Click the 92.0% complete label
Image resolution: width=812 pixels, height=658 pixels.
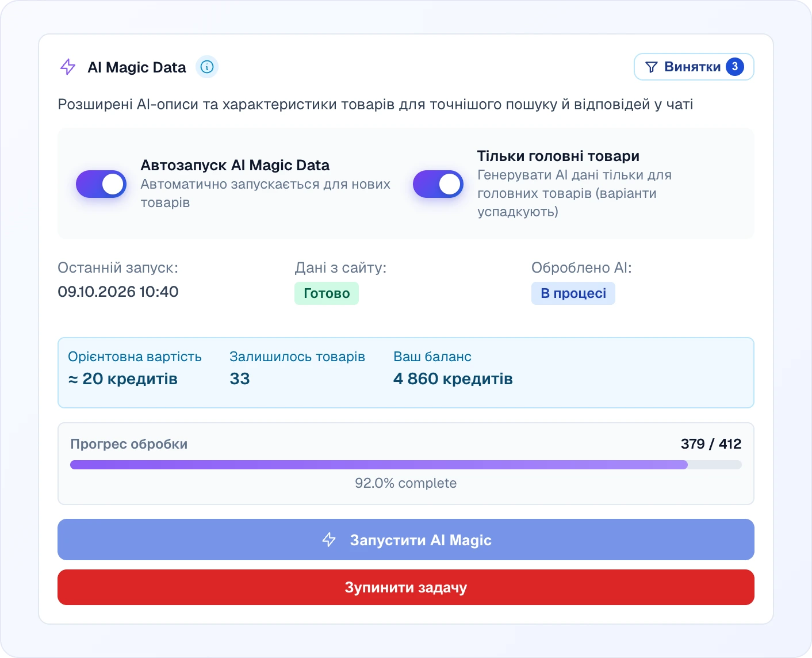406,483
